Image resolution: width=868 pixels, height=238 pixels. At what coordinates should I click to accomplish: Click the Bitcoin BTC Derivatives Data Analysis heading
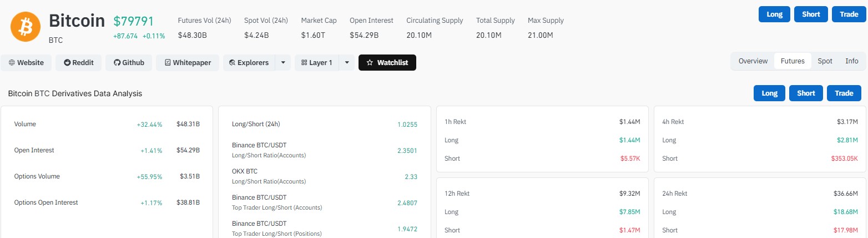[x=75, y=93]
